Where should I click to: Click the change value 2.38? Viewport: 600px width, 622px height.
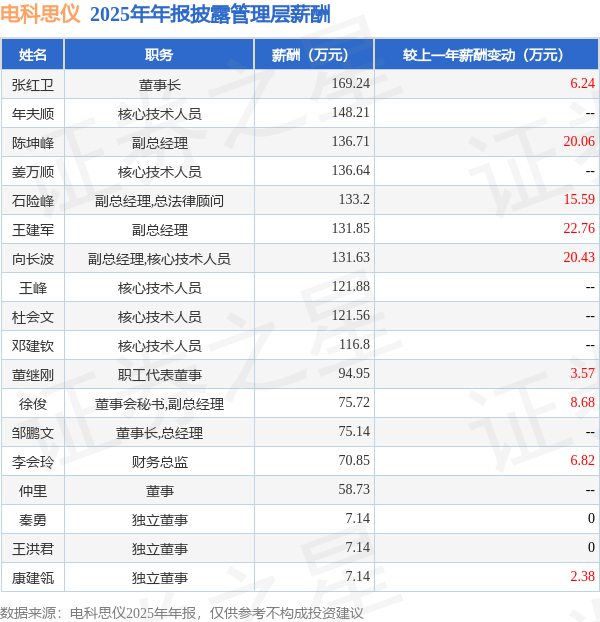(x=582, y=576)
